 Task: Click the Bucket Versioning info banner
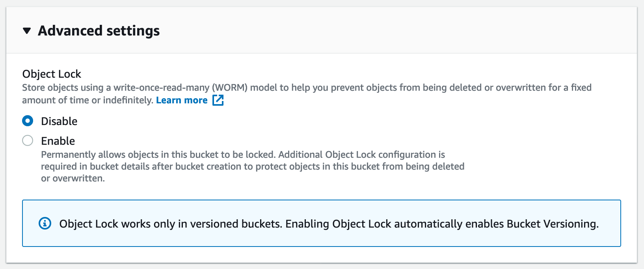click(321, 224)
